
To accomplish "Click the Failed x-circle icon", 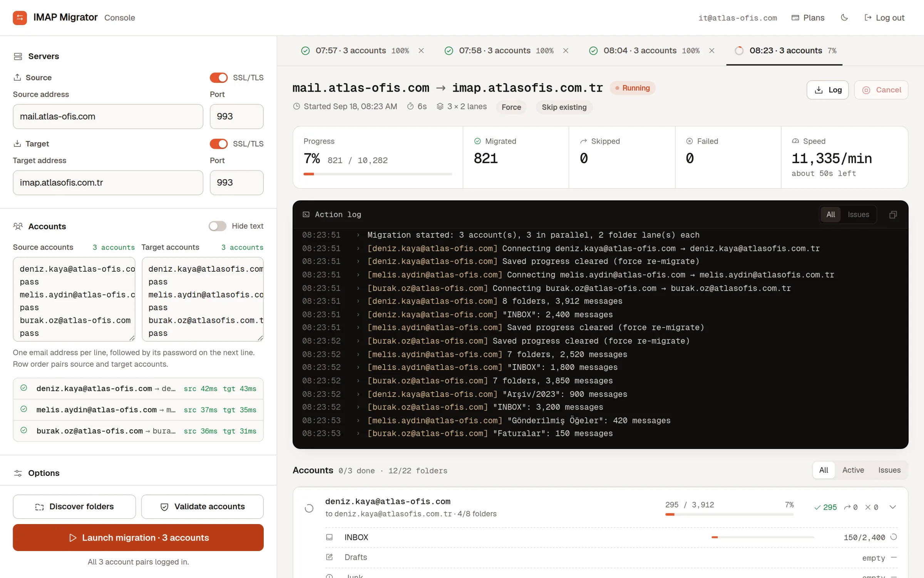I will click(x=689, y=141).
